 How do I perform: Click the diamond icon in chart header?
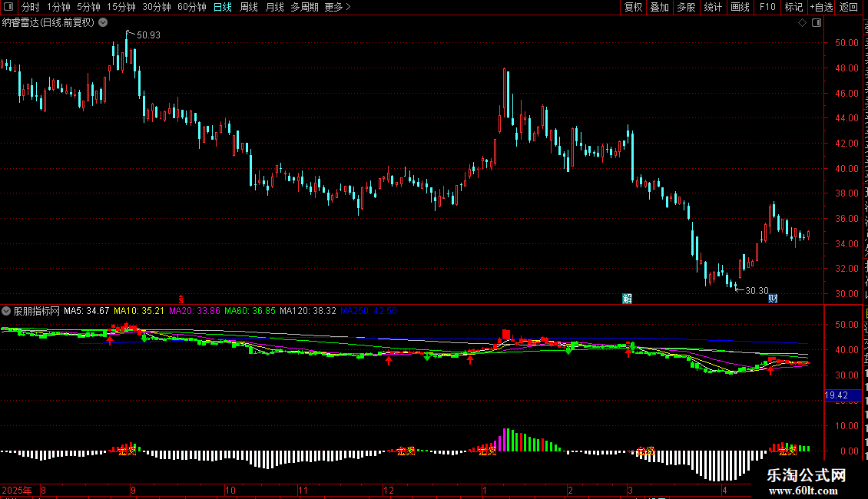pyautogui.click(x=802, y=23)
